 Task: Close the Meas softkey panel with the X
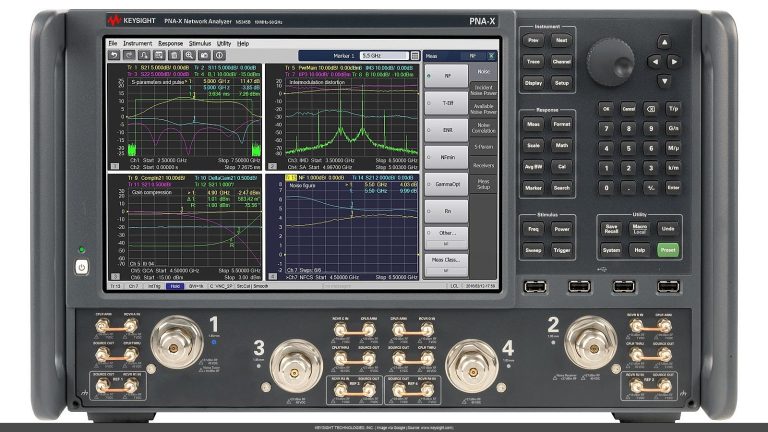pos(491,56)
